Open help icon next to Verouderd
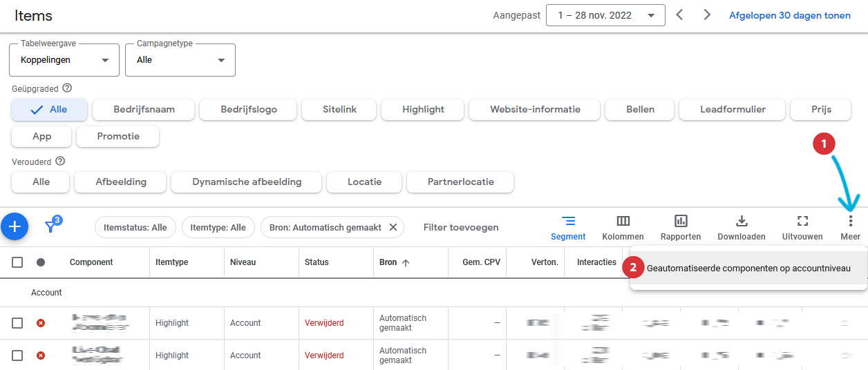Image resolution: width=868 pixels, height=370 pixels. [x=60, y=162]
